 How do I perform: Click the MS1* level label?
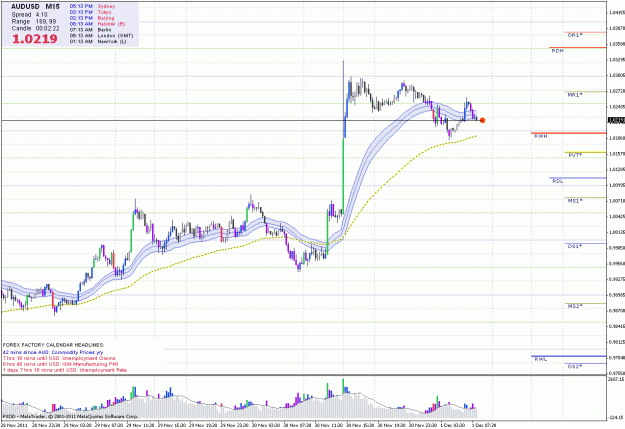tap(575, 201)
